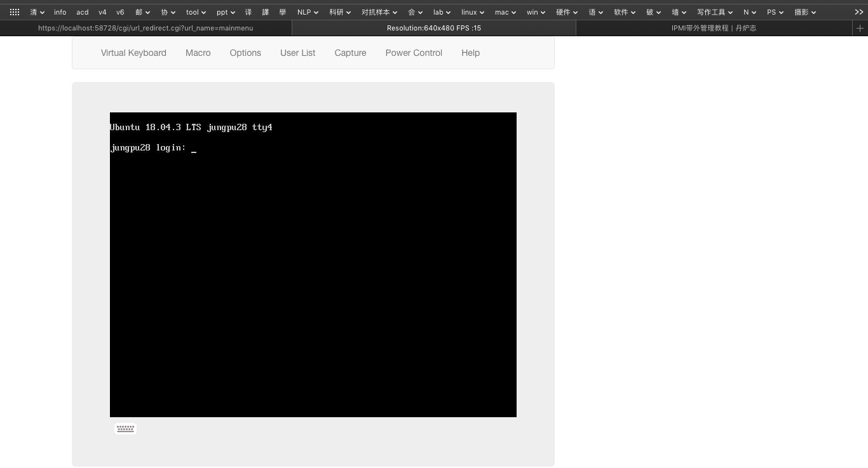
Task: Expand the linux bookmarks folder
Action: click(x=472, y=12)
